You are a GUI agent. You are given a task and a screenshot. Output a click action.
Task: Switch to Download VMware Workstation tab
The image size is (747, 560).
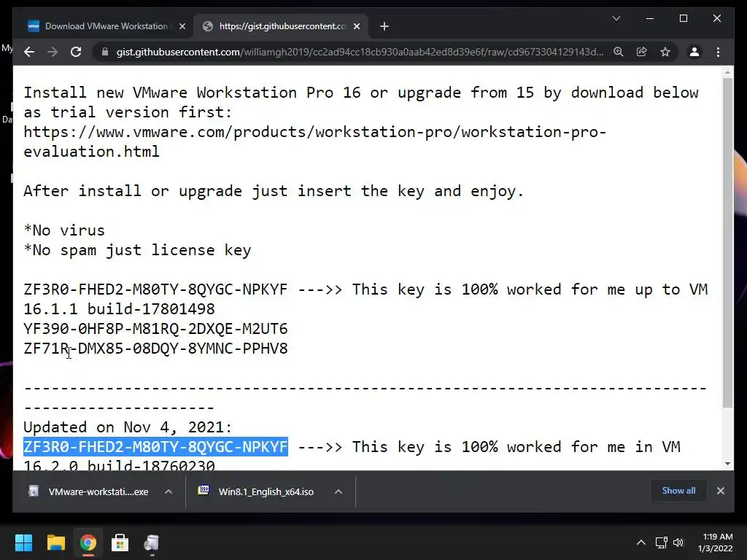click(x=105, y=26)
